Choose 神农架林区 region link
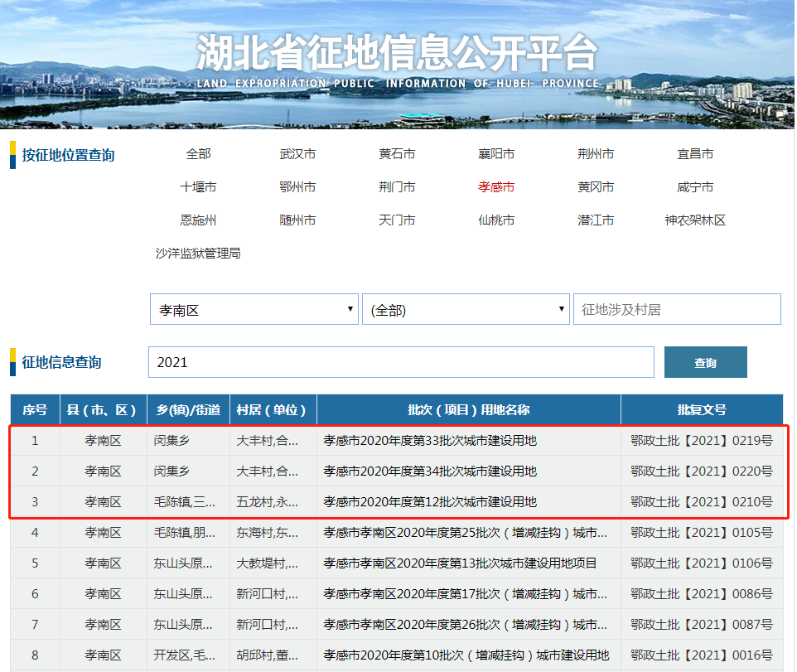The image size is (797, 672). point(695,220)
